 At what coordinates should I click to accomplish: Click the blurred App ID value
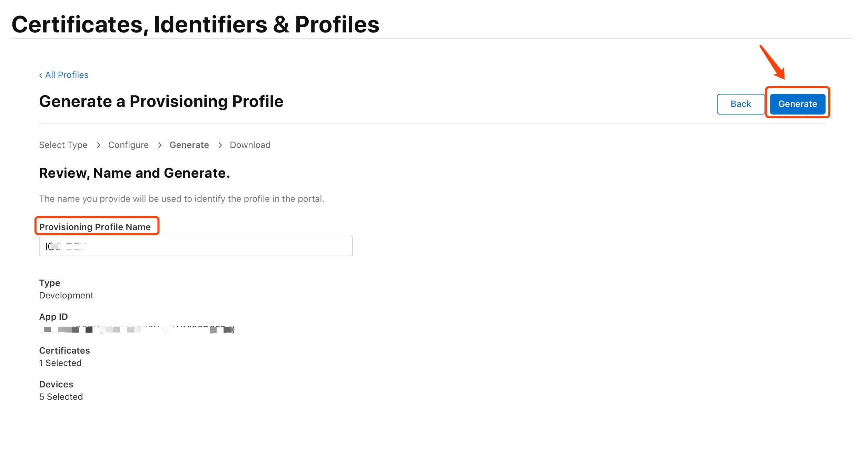pos(137,329)
